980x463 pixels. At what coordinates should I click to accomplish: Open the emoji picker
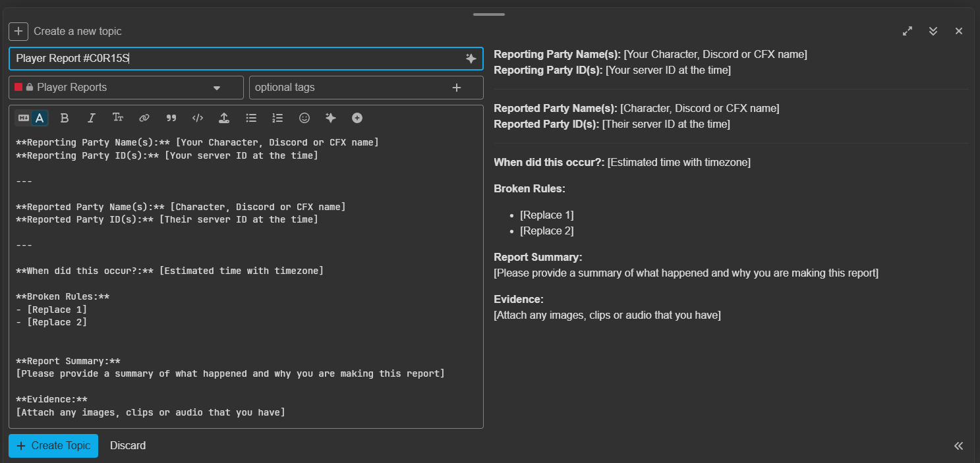click(x=304, y=118)
